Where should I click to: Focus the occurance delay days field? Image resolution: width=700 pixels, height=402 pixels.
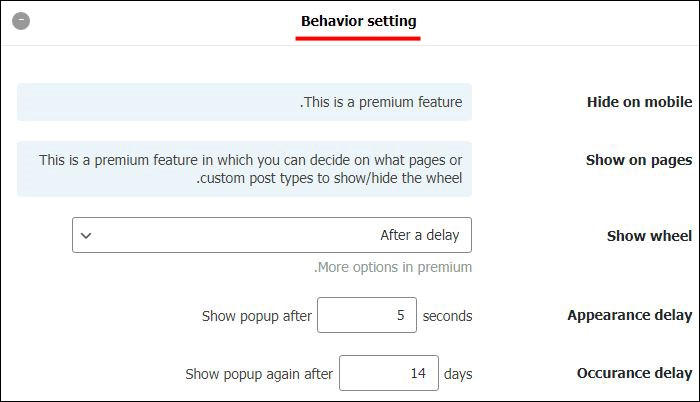(389, 373)
